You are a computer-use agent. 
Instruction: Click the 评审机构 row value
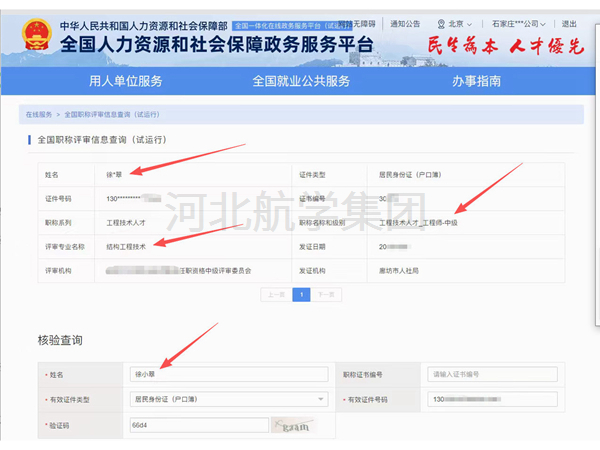(178, 271)
